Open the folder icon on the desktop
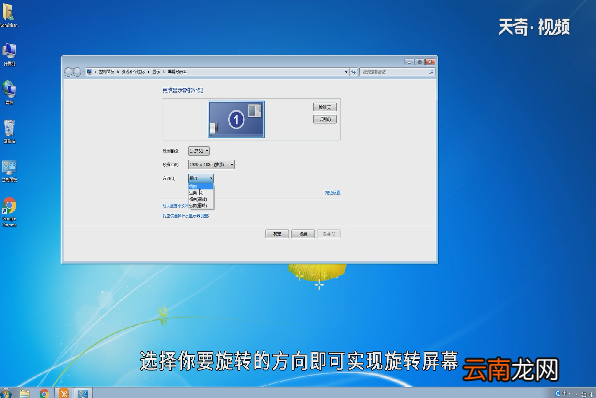The height and width of the screenshot is (398, 596). point(8,14)
